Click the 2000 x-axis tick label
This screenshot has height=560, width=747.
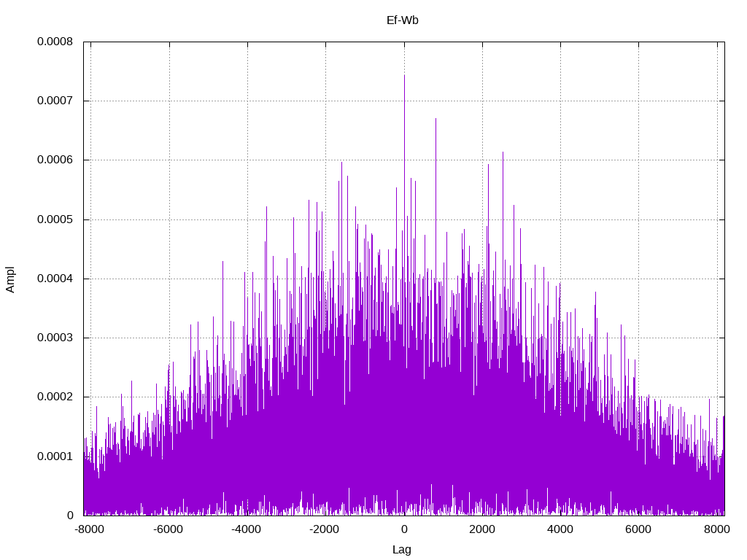482,529
